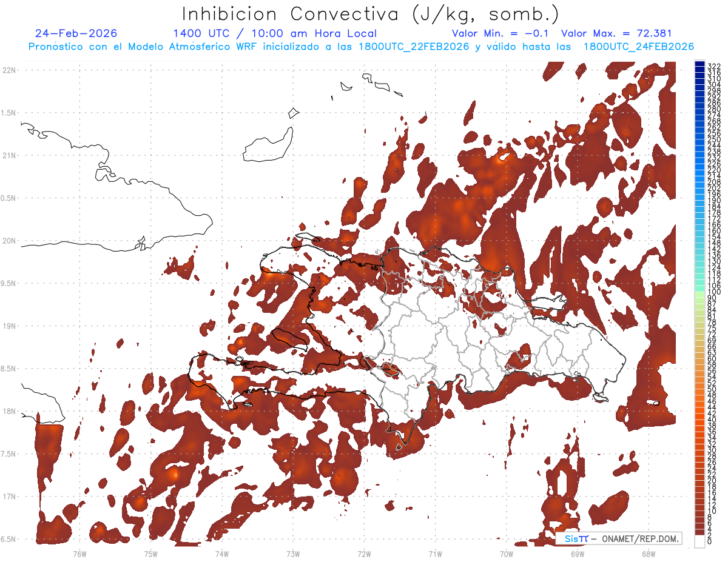Click the '22N' latitude label

(8, 70)
